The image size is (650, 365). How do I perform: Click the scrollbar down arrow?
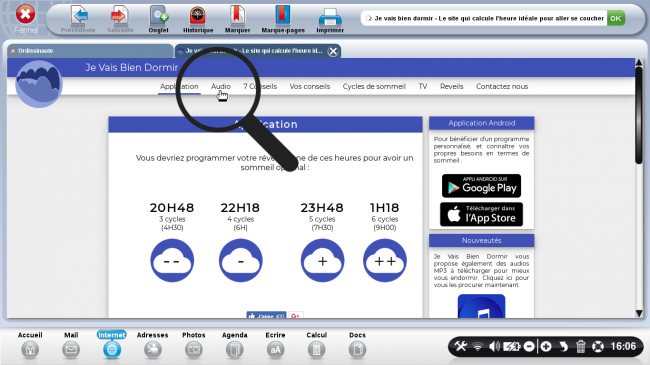pos(639,313)
